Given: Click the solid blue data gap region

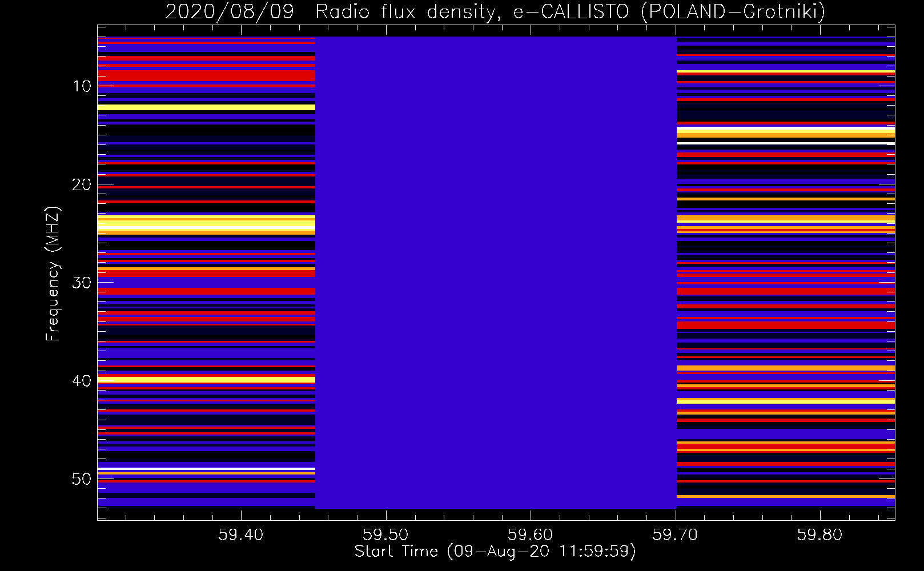Looking at the screenshot, I should pyautogui.click(x=496, y=272).
